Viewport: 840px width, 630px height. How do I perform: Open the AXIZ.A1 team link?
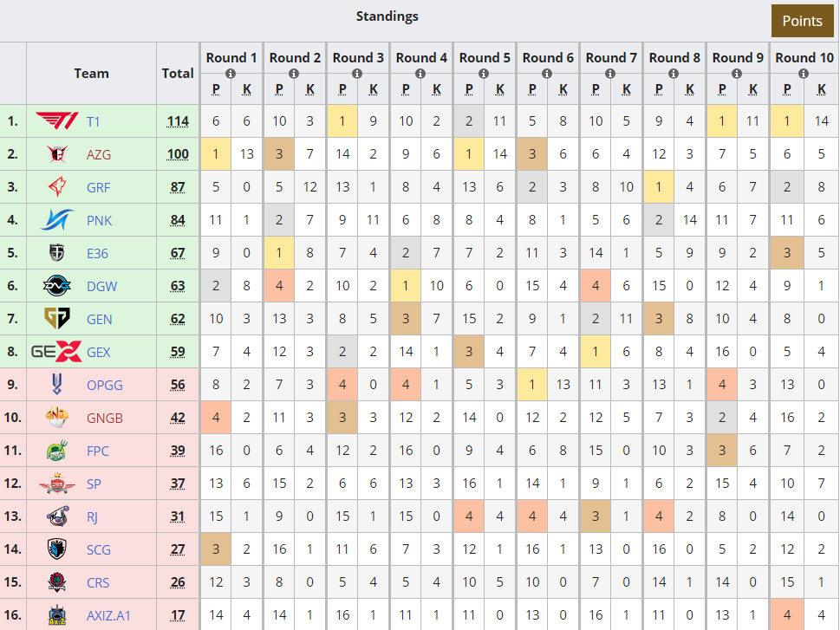tap(108, 615)
